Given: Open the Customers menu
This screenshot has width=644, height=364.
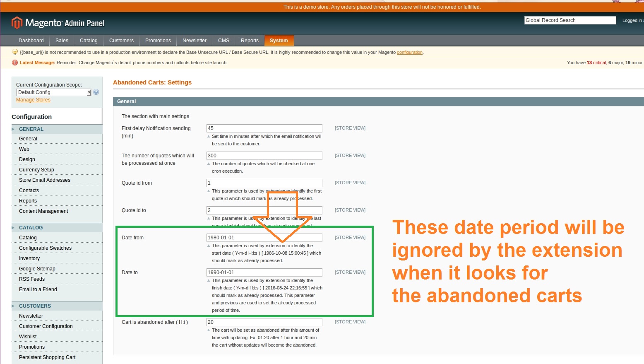Looking at the screenshot, I should [x=121, y=41].
